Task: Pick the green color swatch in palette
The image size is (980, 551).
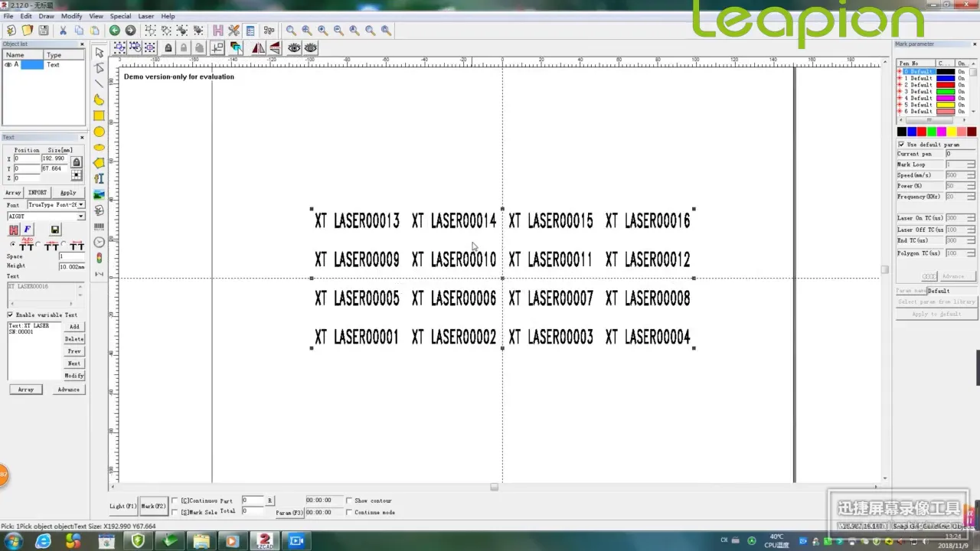Action: click(x=932, y=132)
